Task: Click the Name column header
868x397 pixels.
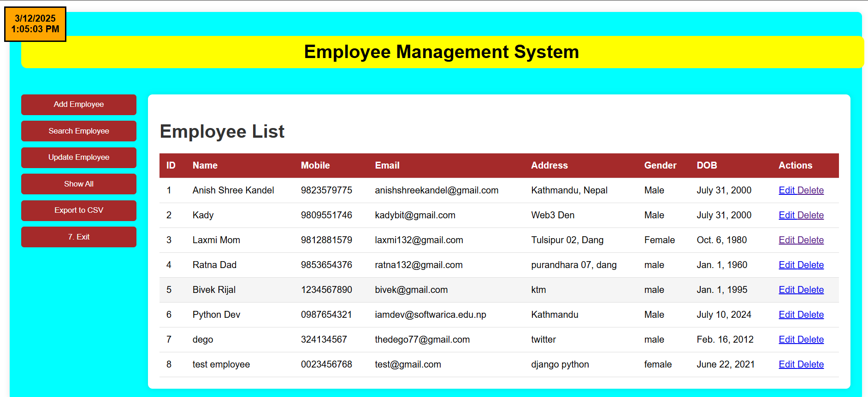Action: tap(205, 165)
